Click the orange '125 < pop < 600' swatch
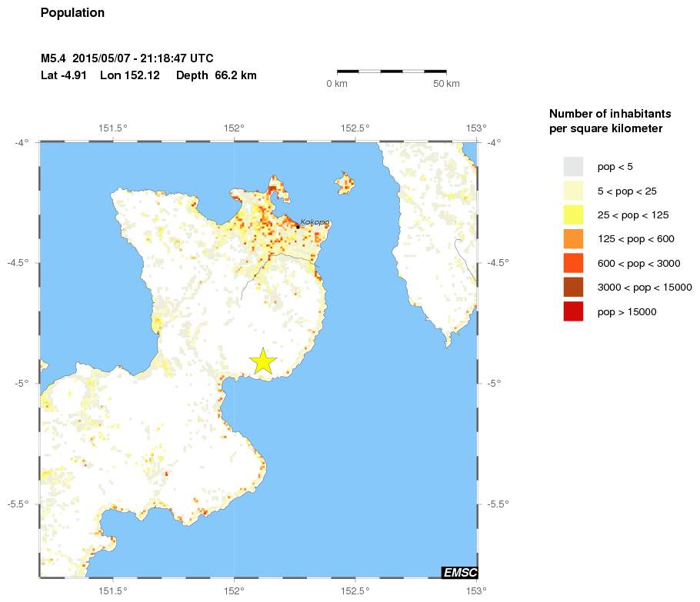 click(573, 239)
